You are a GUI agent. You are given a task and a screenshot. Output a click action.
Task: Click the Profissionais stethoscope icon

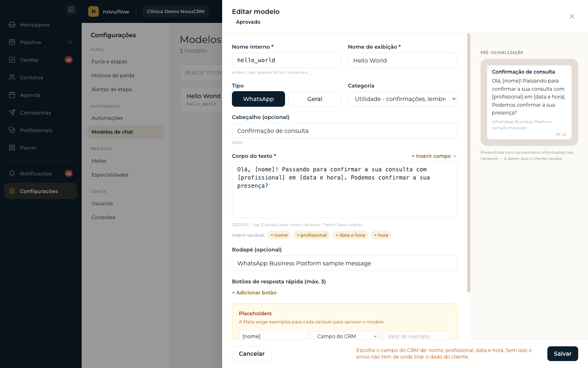pyautogui.click(x=12, y=130)
